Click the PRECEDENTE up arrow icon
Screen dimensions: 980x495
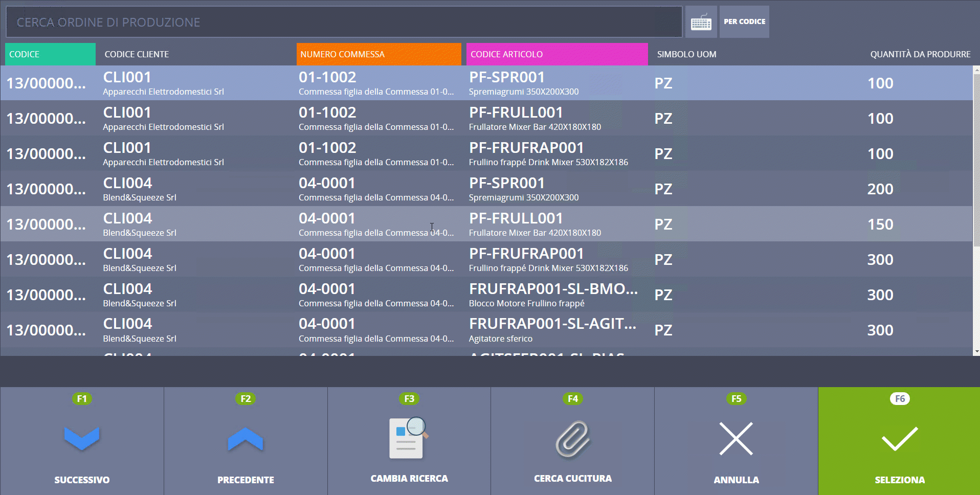246,439
